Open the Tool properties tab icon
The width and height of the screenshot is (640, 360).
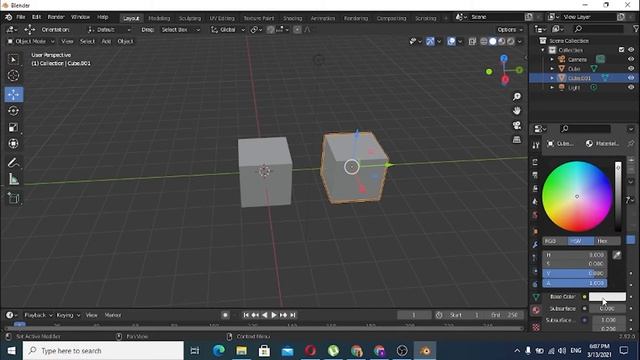536,145
